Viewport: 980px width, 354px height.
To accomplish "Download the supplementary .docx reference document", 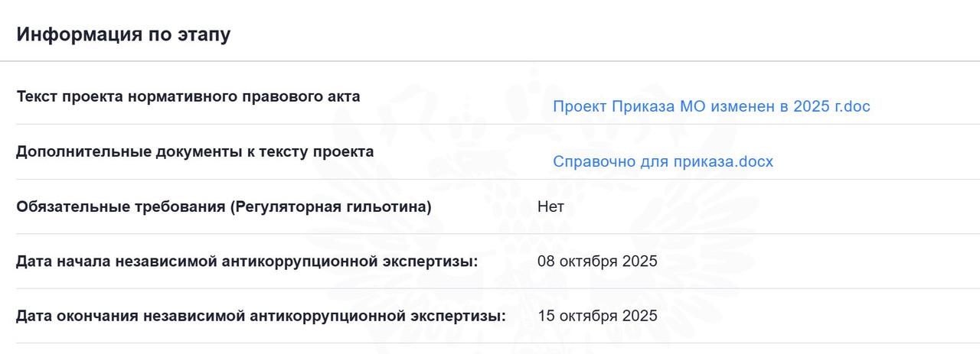I will click(663, 161).
